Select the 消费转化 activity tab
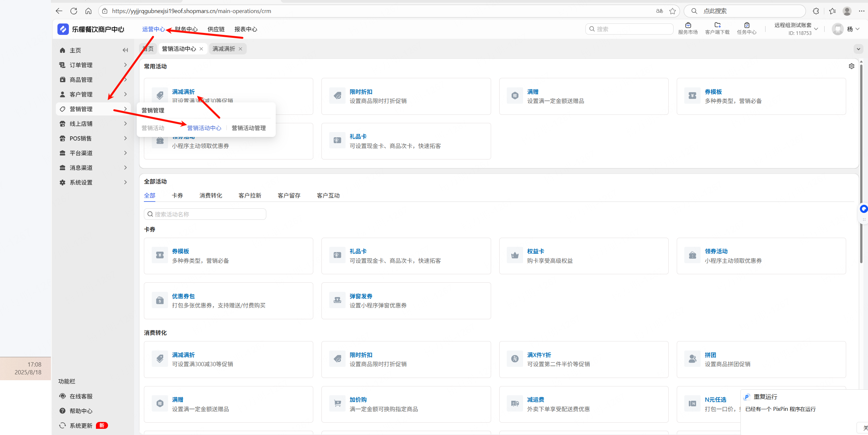The image size is (868, 435). (x=210, y=196)
